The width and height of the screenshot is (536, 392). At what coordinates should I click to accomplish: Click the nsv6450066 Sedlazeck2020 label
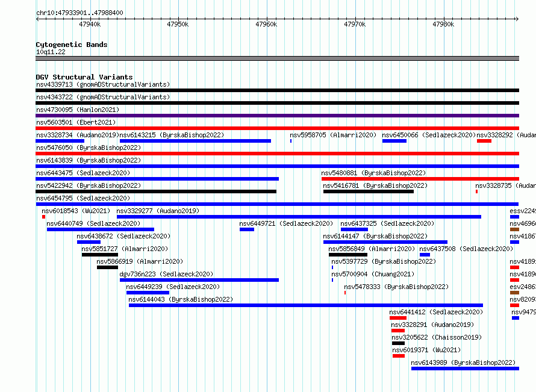(429, 135)
